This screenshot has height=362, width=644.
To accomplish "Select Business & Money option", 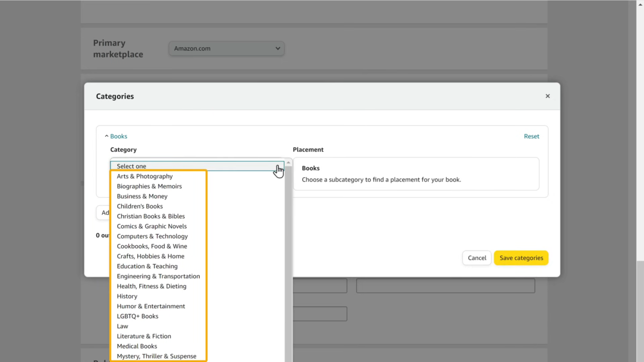I will click(197, 196).
